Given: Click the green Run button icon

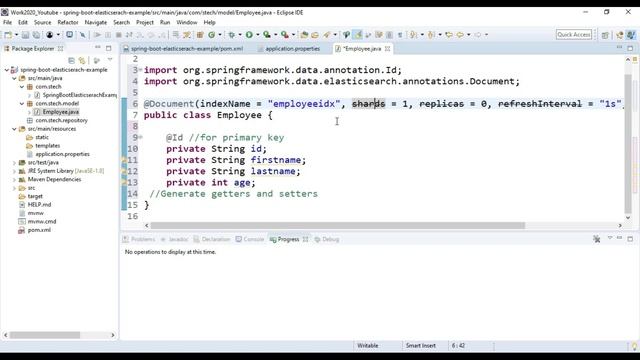Looking at the screenshot, I should tap(249, 35).
